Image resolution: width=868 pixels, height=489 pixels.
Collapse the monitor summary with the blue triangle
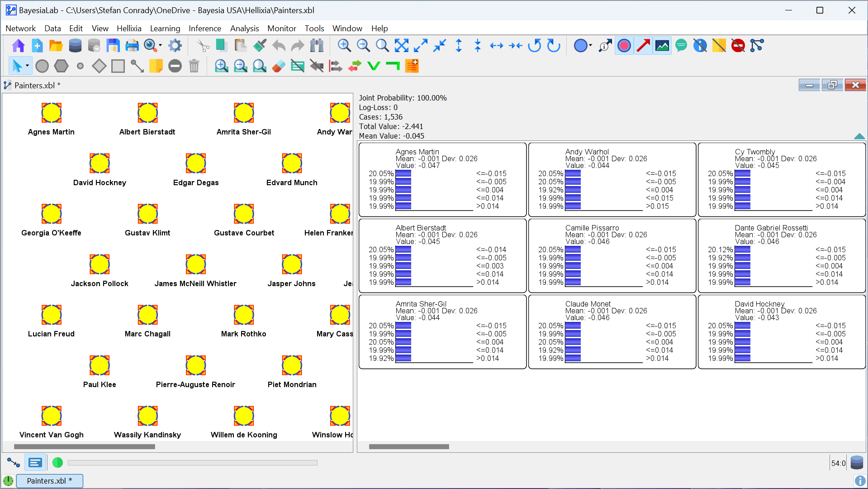(x=859, y=136)
